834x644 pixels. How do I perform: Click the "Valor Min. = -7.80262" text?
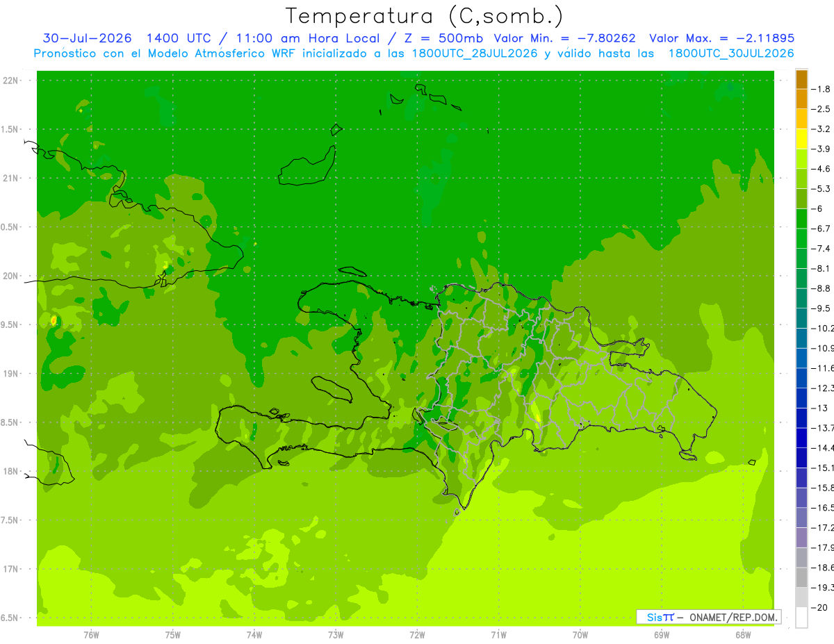tap(564, 38)
